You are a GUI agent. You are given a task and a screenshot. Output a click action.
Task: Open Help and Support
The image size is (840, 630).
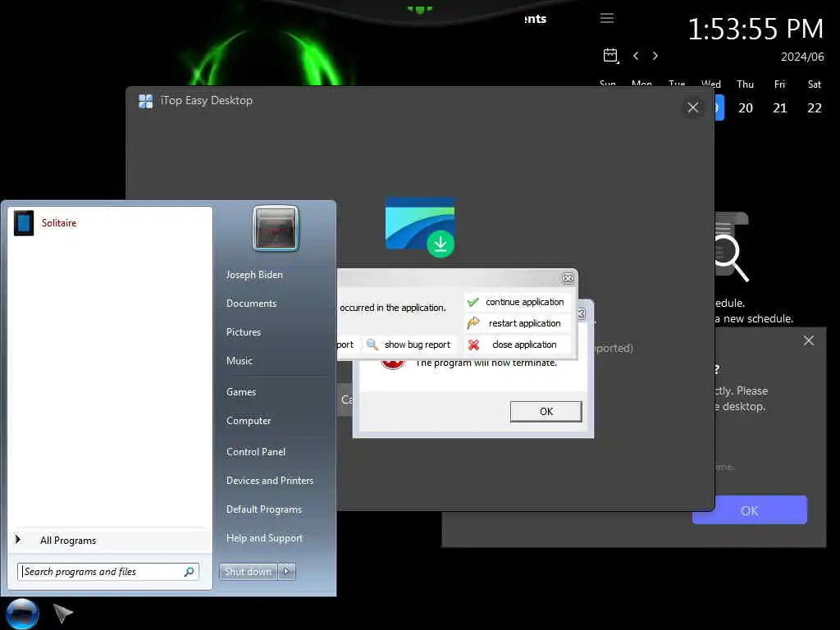click(x=264, y=538)
